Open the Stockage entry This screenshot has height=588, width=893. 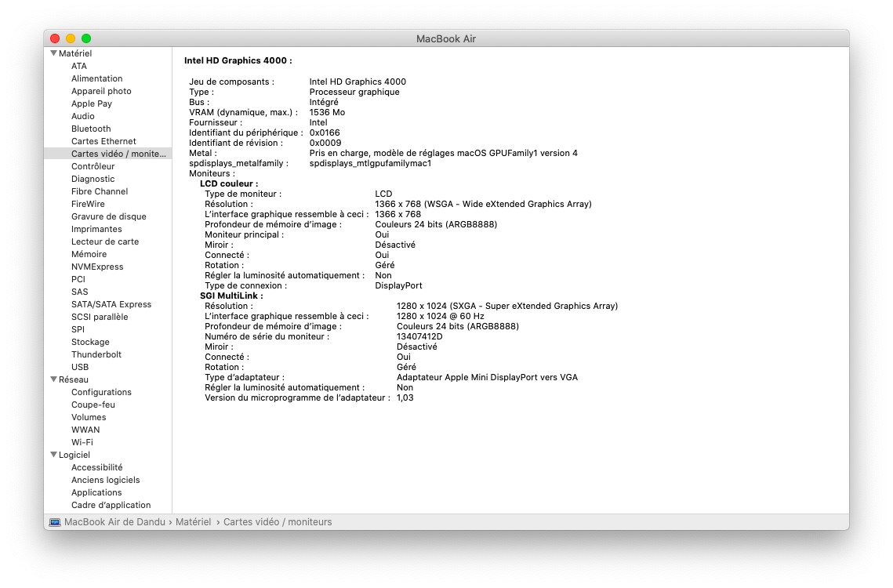pos(90,342)
